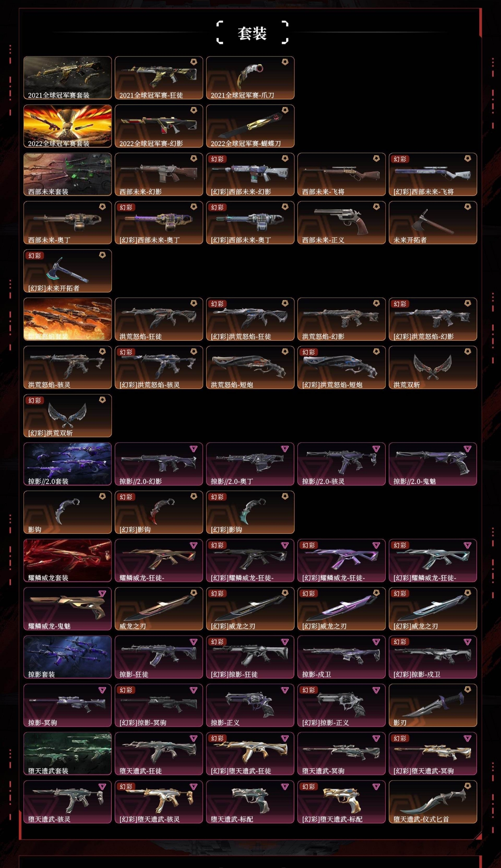Select the 2022全球冠军赛-蝴蝶刀 item
The width and height of the screenshot is (501, 868).
pyautogui.click(x=250, y=126)
